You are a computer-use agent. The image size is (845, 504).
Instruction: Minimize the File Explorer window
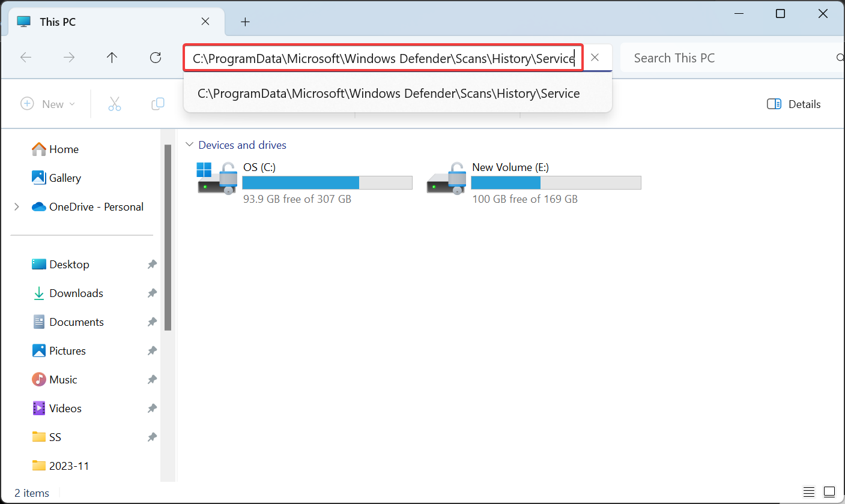click(738, 13)
